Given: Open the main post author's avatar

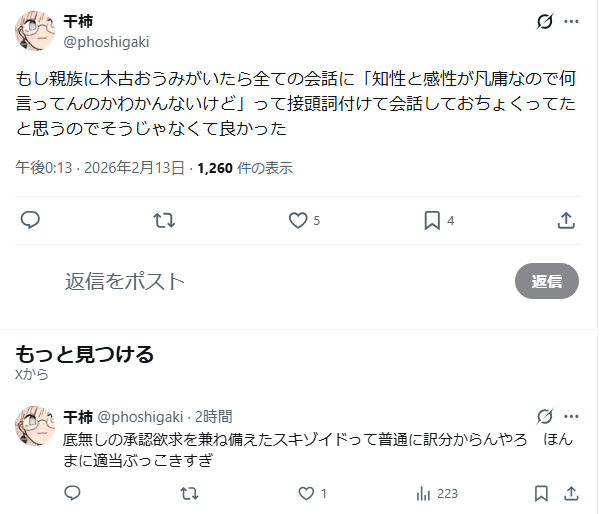Looking at the screenshot, I should [35, 31].
